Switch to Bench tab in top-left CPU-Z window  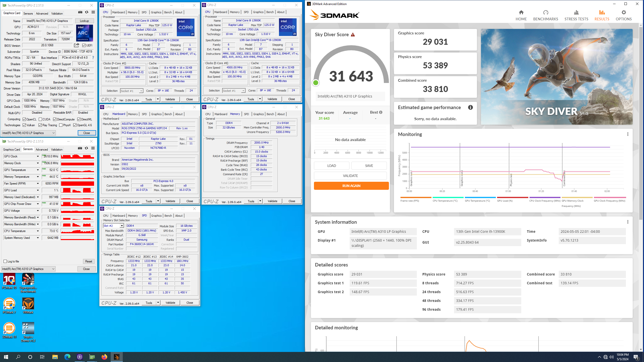pos(168,12)
